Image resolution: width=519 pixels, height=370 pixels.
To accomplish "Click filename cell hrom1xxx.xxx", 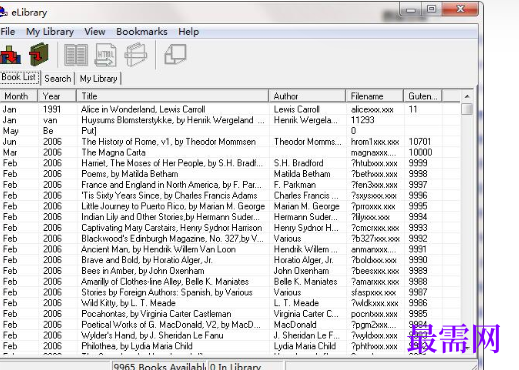I will click(x=375, y=142).
